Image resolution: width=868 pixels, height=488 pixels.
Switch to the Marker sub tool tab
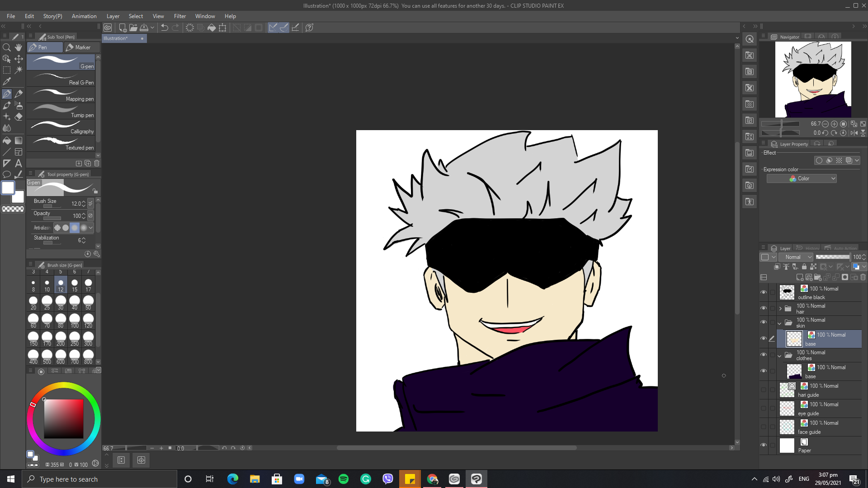(79, 47)
